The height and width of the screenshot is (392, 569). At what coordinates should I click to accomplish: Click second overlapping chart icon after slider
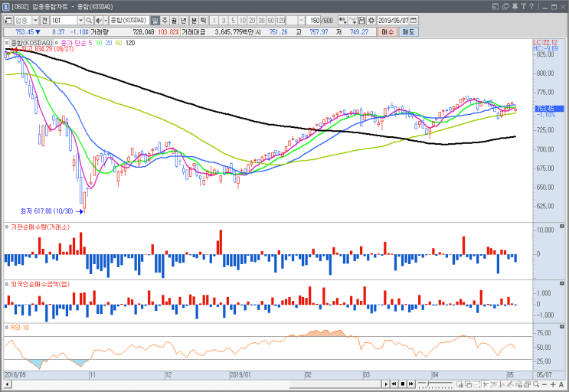coord(469,384)
